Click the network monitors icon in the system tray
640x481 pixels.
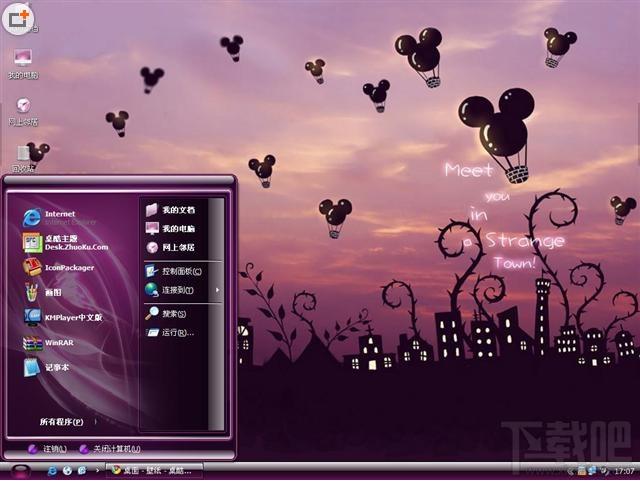pos(592,471)
